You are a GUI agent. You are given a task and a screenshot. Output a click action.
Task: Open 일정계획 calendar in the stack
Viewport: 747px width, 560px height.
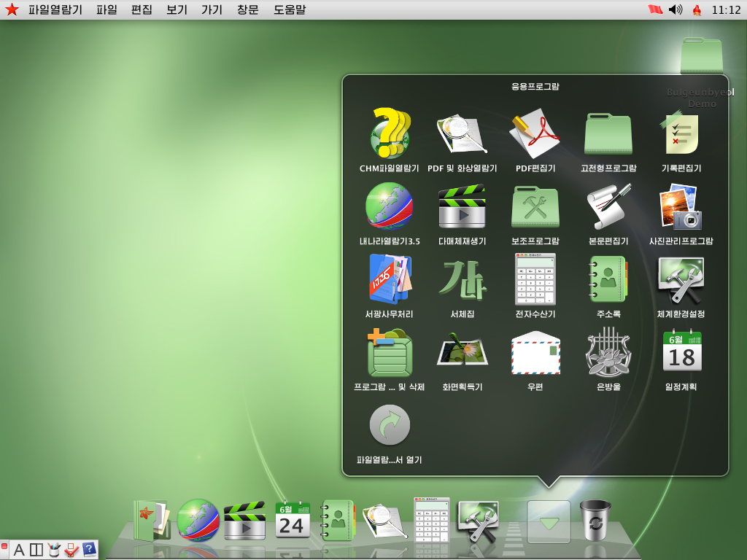682,351
